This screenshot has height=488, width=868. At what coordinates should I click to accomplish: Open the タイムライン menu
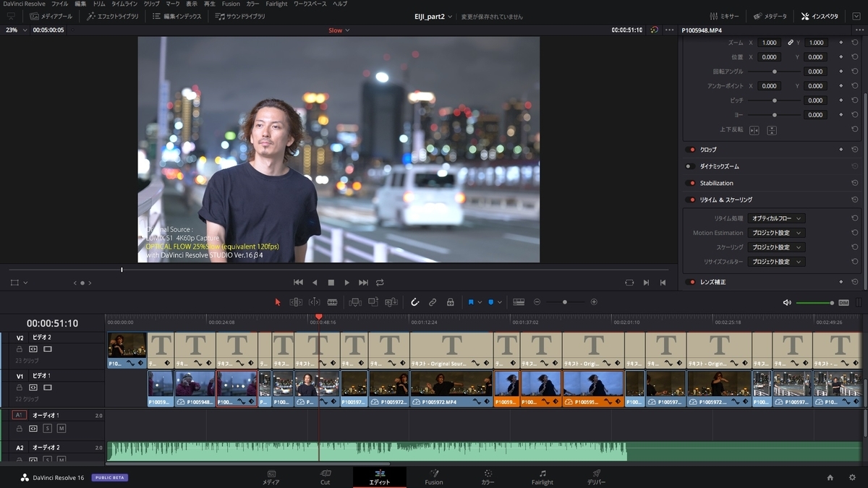click(x=124, y=4)
